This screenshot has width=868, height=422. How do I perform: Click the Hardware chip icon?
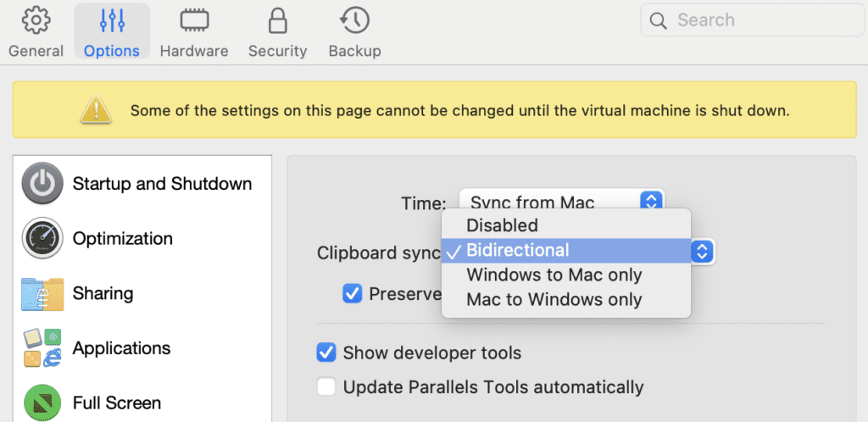coord(193,20)
